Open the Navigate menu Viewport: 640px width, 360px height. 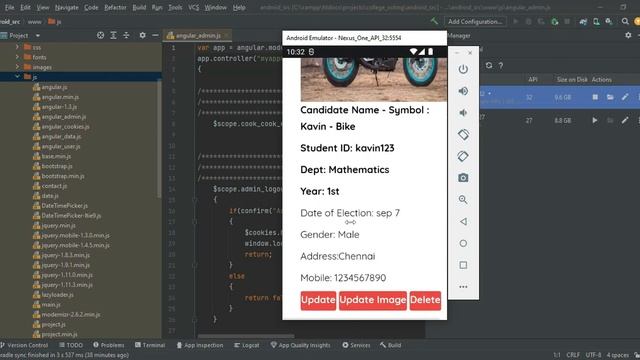coord(67,7)
